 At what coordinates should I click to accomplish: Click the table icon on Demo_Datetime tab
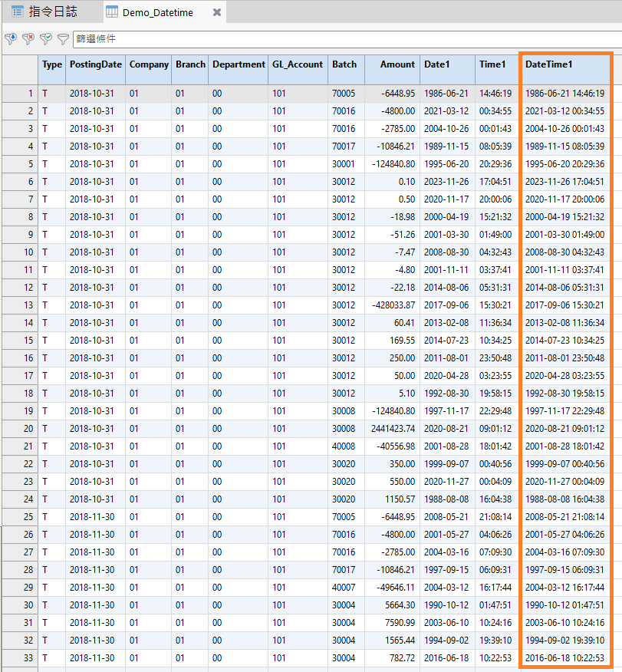(x=112, y=12)
